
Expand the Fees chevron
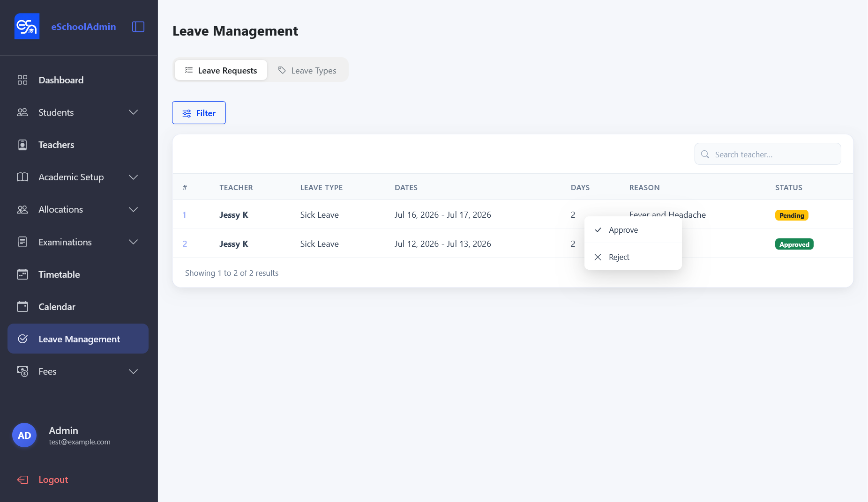click(x=134, y=371)
